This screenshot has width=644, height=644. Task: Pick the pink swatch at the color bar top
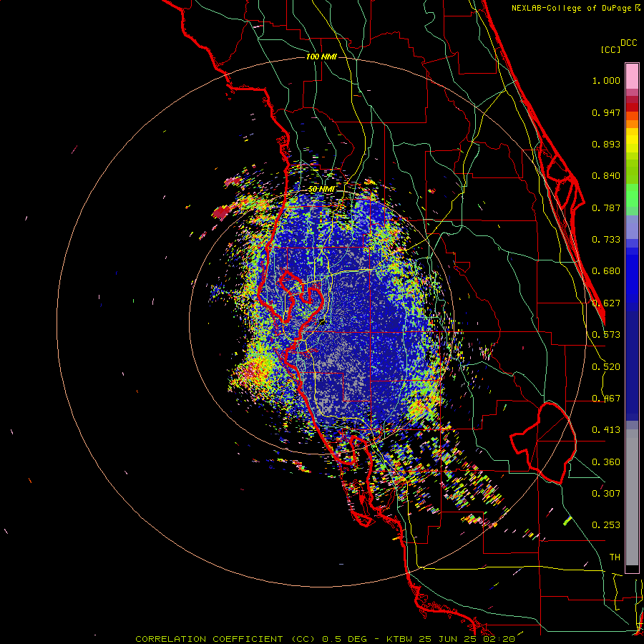tap(632, 77)
